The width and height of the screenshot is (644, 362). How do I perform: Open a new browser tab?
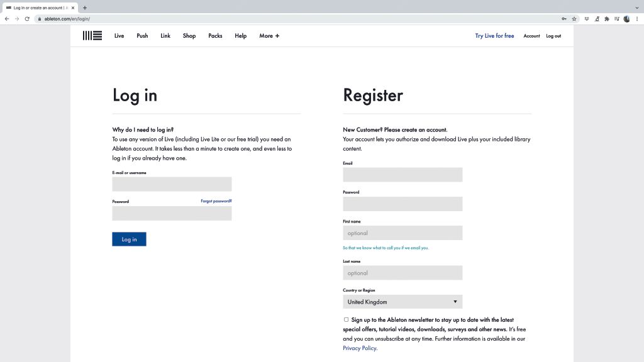[x=85, y=8]
